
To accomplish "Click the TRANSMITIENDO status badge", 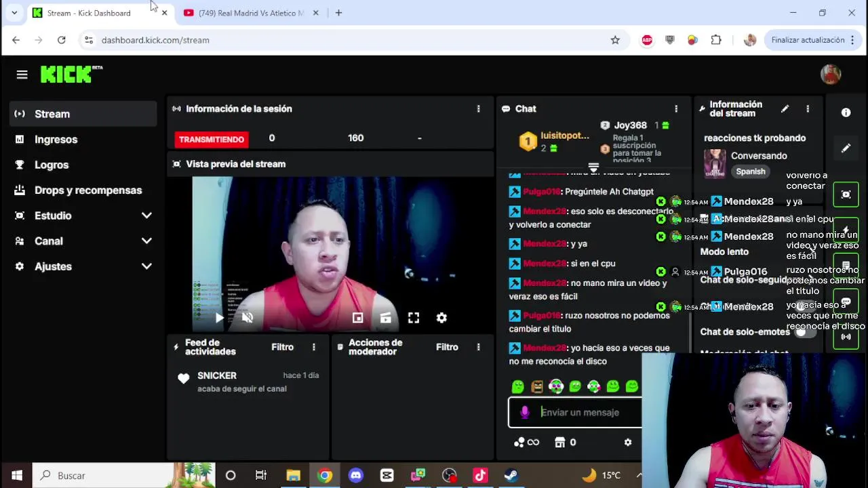I will pos(212,139).
